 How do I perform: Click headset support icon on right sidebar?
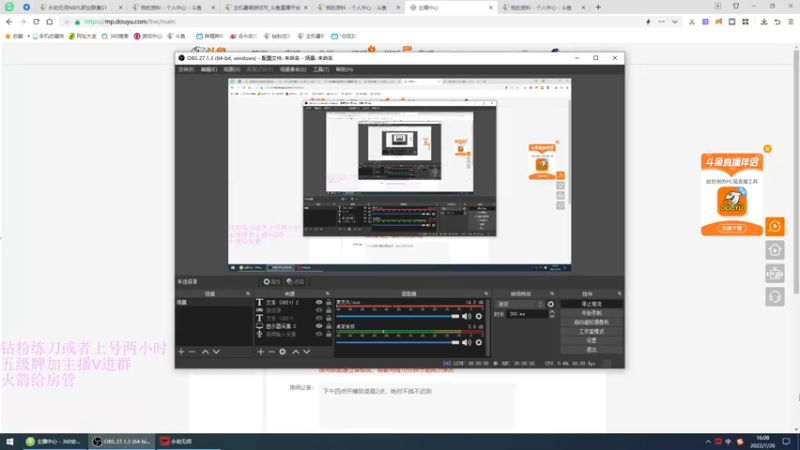pos(774,297)
